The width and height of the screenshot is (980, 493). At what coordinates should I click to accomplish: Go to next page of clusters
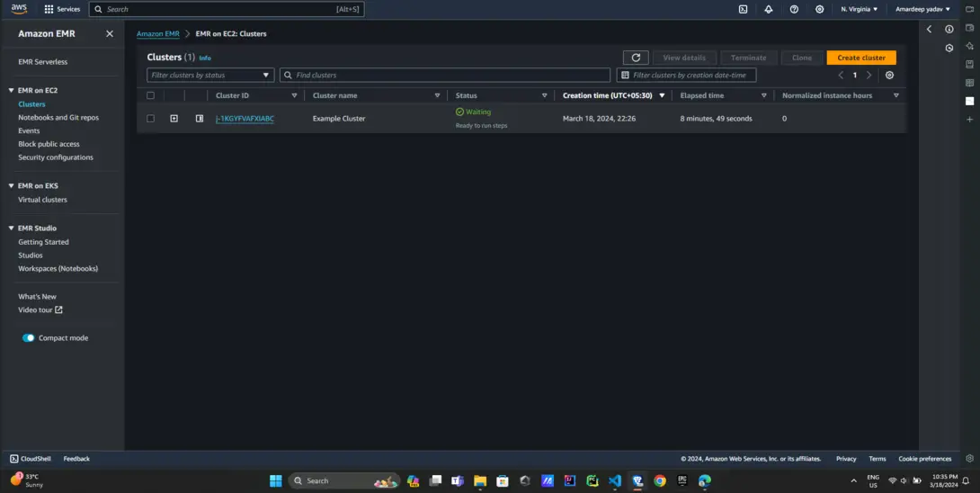point(869,75)
